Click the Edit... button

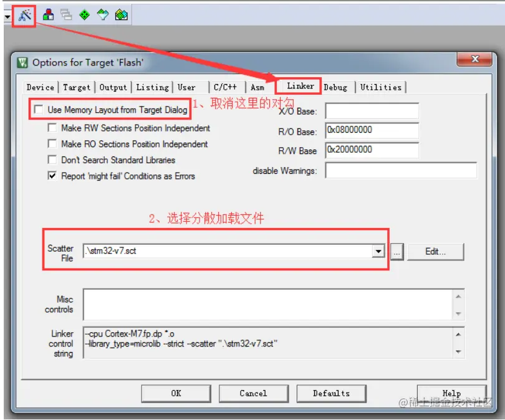point(435,252)
